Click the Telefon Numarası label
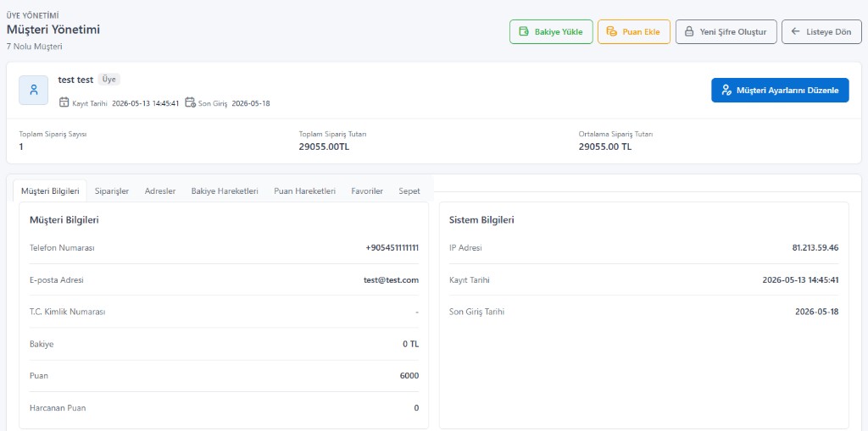This screenshot has height=431, width=868. tap(62, 248)
